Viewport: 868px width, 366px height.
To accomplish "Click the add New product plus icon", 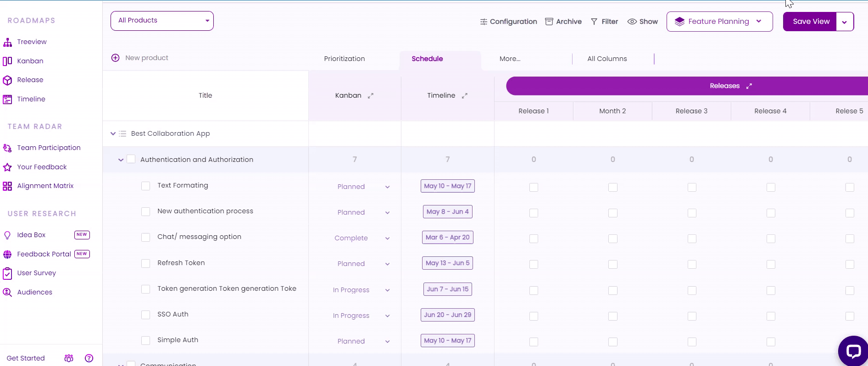I will point(116,58).
